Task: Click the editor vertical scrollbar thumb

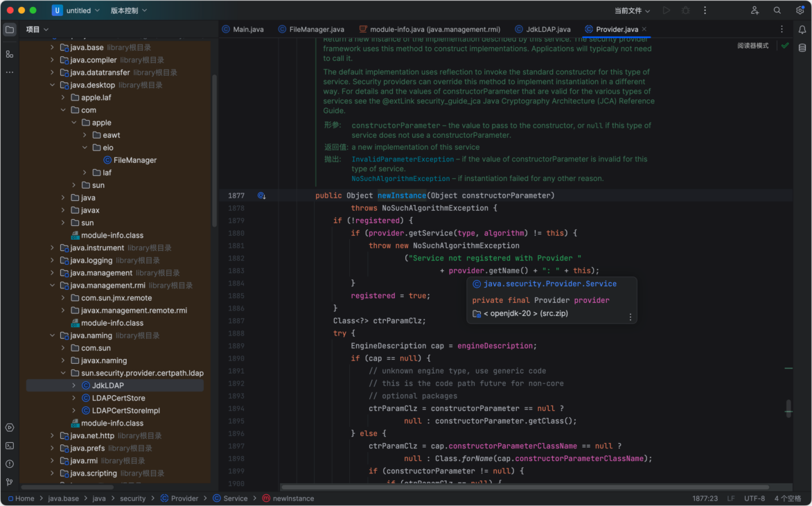Action: tap(788, 409)
